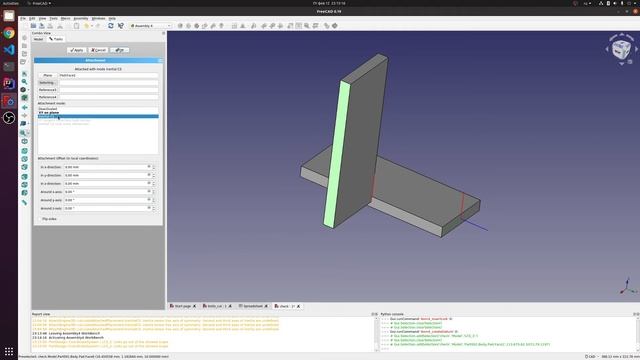Step the In x-direction value spinner
This screenshot has width=640, height=360.
click(153, 167)
